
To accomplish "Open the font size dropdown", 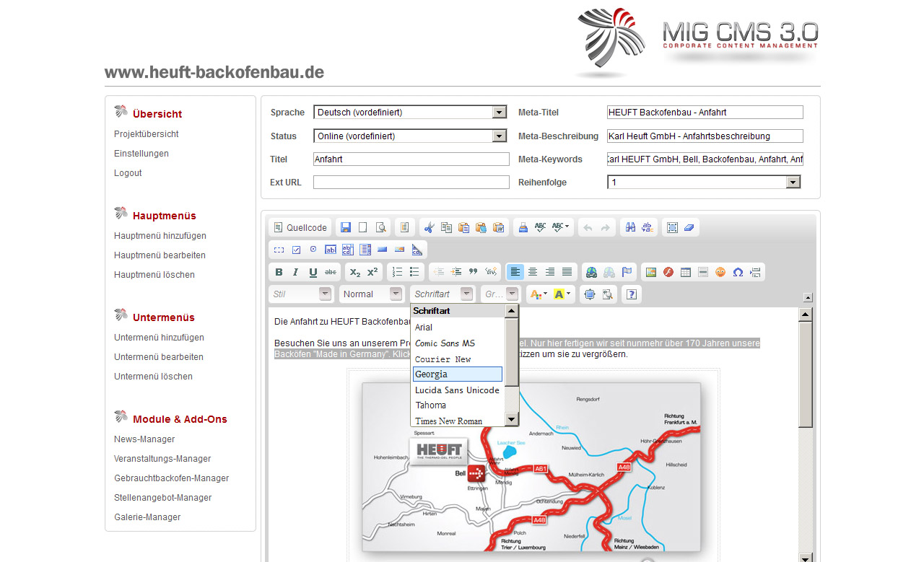I will coord(500,294).
